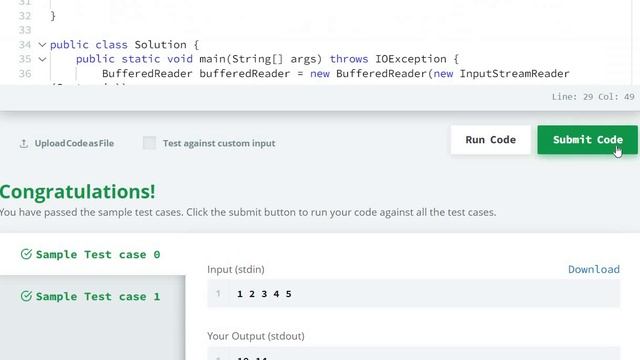640x360 pixels.
Task: Click the 'Congratulations!' heading
Action: coord(78,191)
